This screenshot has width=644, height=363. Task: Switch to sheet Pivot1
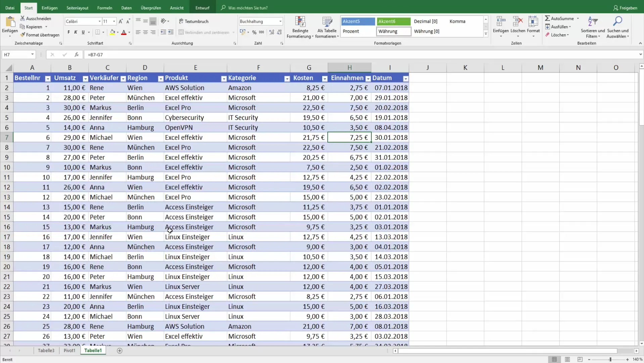(x=70, y=350)
